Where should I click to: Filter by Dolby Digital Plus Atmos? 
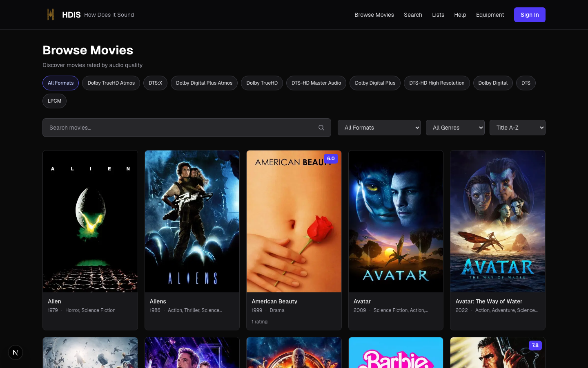[204, 83]
